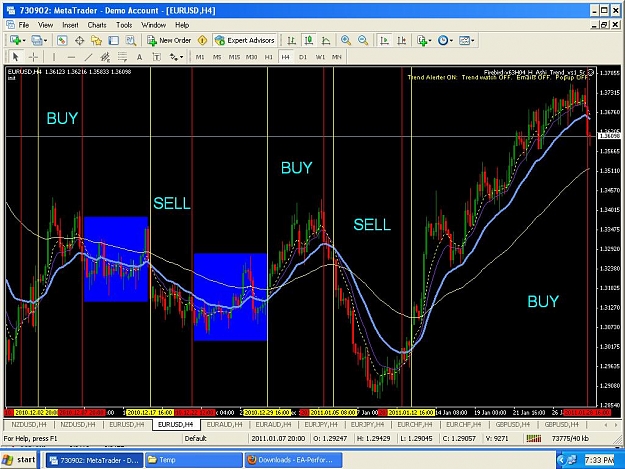Screen dimensions: 625x469
Task: Expand the New Chart dropdown arrow
Action: tap(24, 41)
